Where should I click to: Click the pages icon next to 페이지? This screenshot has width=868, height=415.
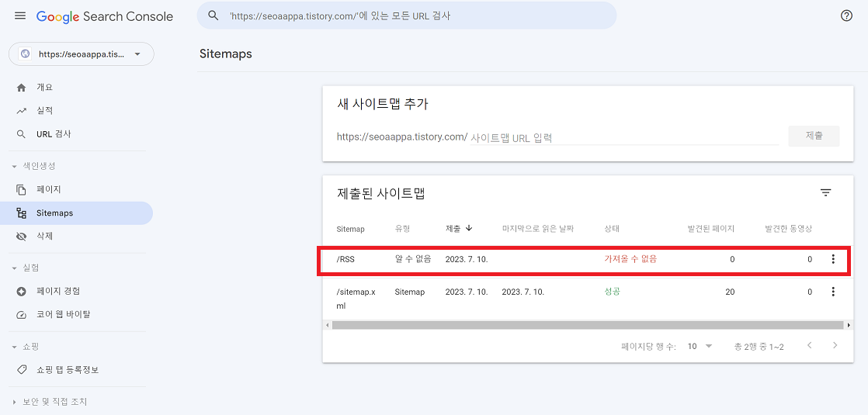tap(22, 190)
